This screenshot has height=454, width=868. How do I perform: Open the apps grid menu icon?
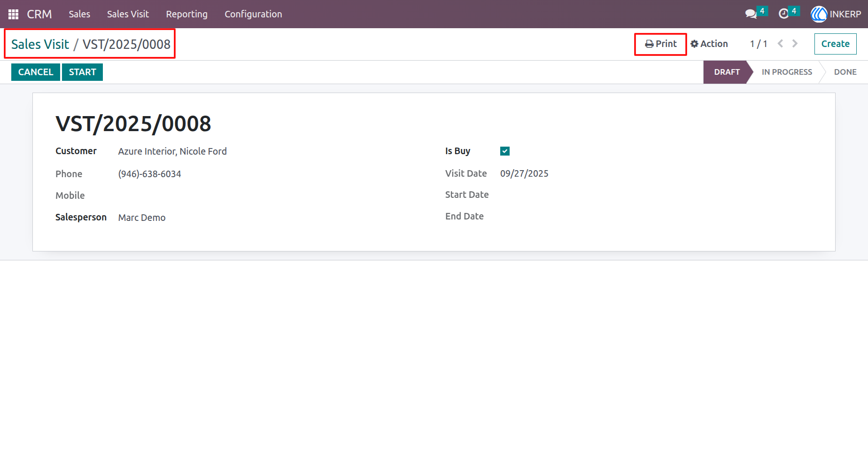(x=13, y=14)
